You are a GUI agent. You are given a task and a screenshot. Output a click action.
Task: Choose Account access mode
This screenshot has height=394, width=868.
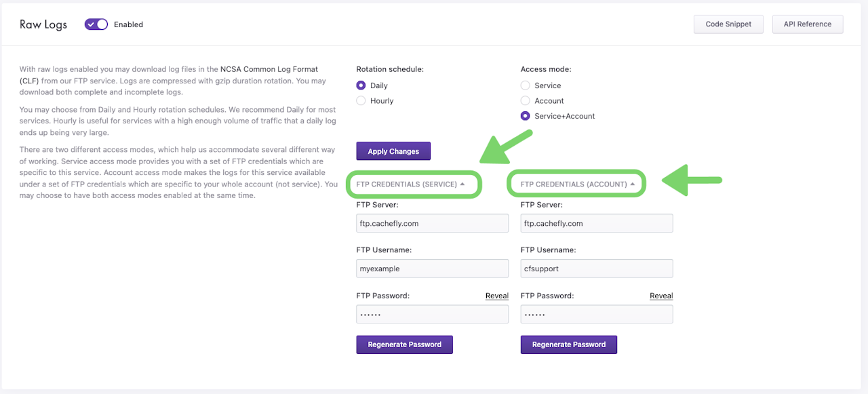tap(525, 101)
